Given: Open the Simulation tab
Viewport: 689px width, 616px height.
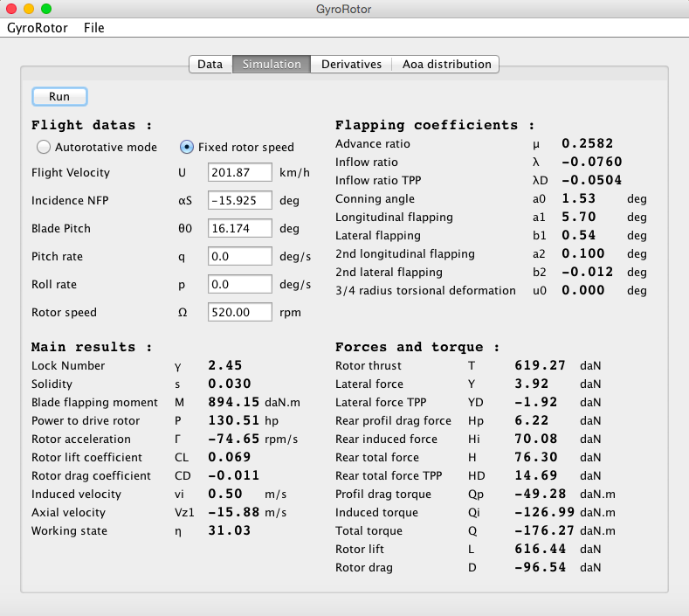Looking at the screenshot, I should click(272, 64).
